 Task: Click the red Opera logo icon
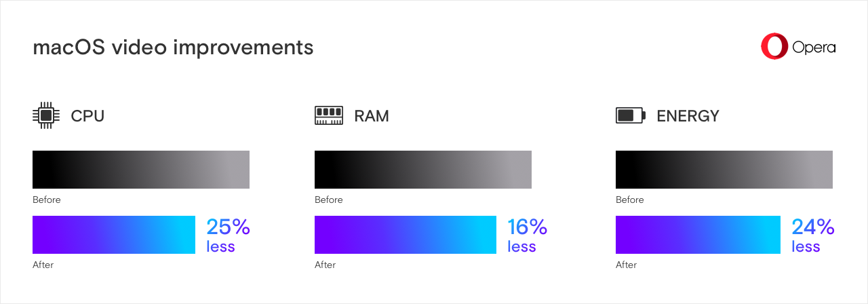click(774, 47)
